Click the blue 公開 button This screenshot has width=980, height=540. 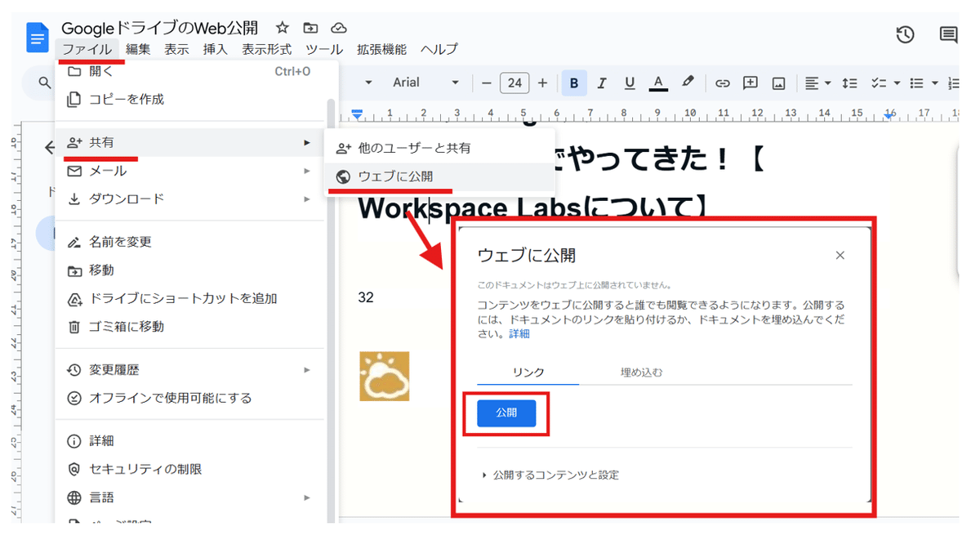[x=506, y=413]
